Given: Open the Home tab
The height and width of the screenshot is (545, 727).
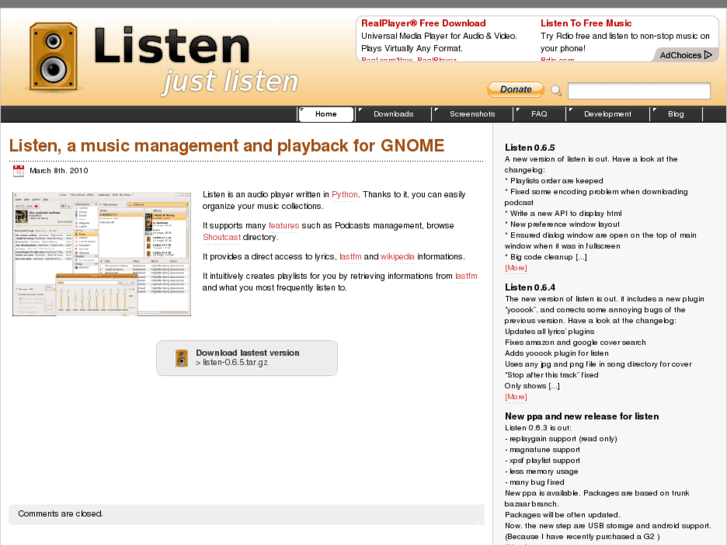Looking at the screenshot, I should click(326, 114).
